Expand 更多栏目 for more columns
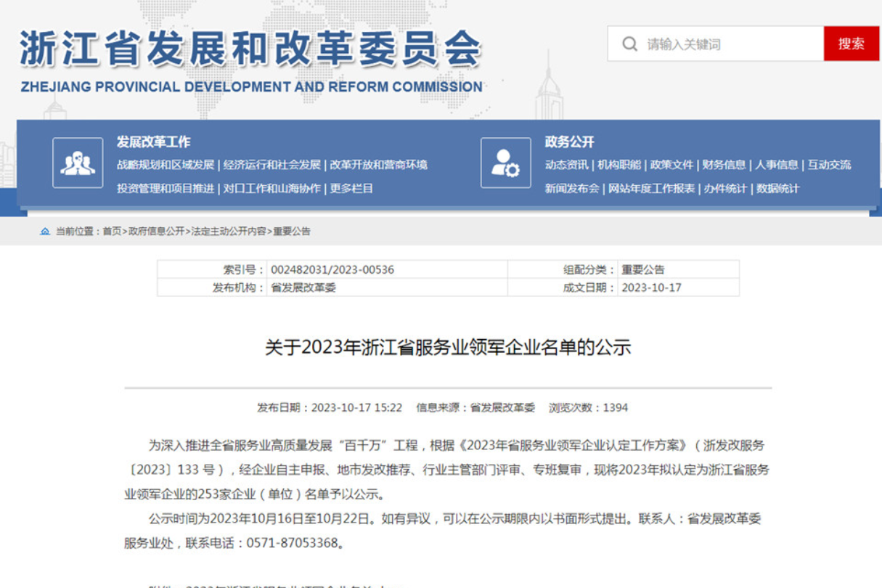Image resolution: width=882 pixels, height=588 pixels. tap(351, 189)
